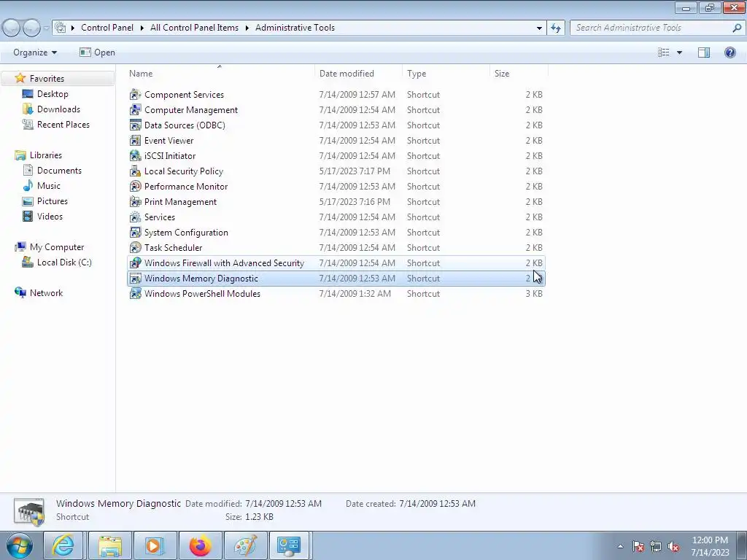Open Internet Explorer from the taskbar
This screenshot has width=747, height=560.
64,545
